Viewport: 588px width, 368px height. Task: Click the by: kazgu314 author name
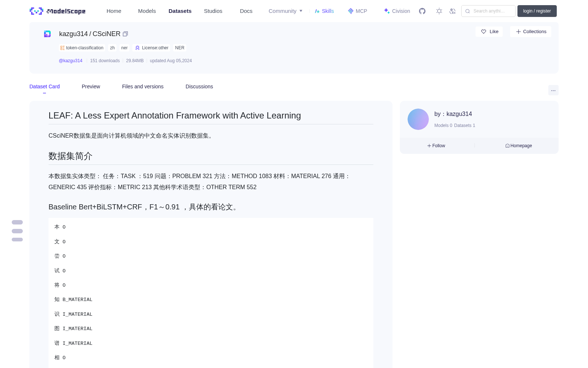pyautogui.click(x=453, y=114)
